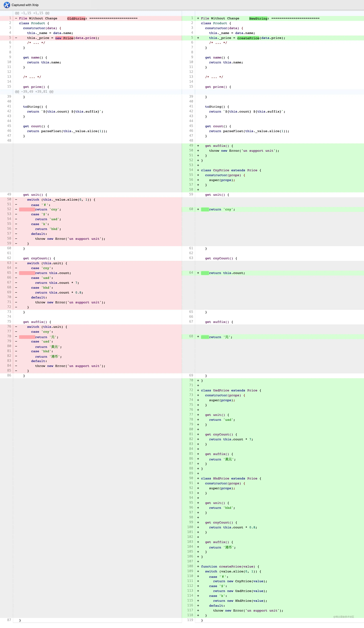Click the Xnip logo icon
Viewport: 364px width, 628px height.
click(7, 5)
